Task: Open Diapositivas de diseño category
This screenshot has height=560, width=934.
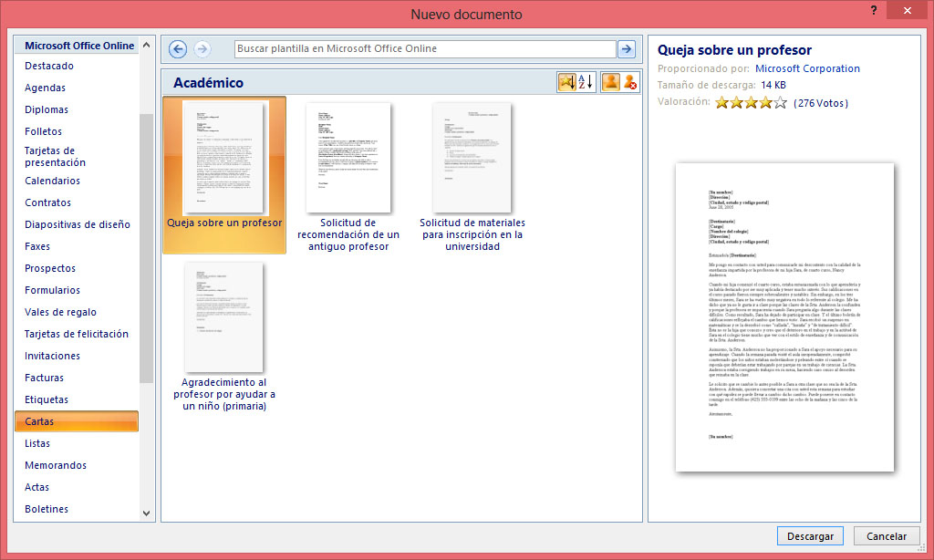Action: coord(78,224)
